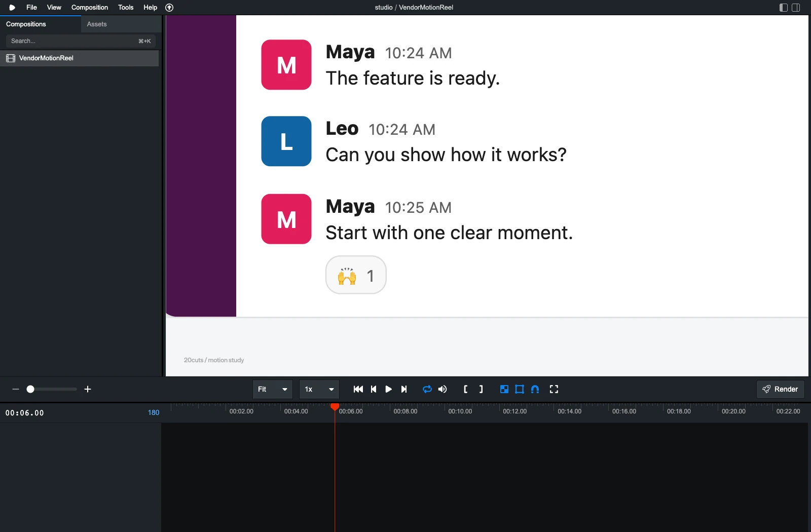Viewport: 811px width, 532px height.
Task: Click the timeline zoom slider handle
Action: pos(30,389)
